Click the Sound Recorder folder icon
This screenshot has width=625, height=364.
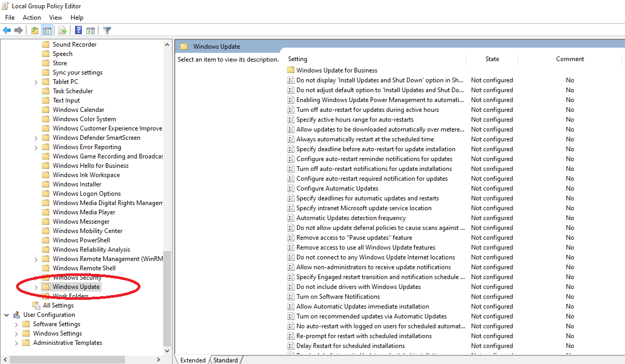46,45
